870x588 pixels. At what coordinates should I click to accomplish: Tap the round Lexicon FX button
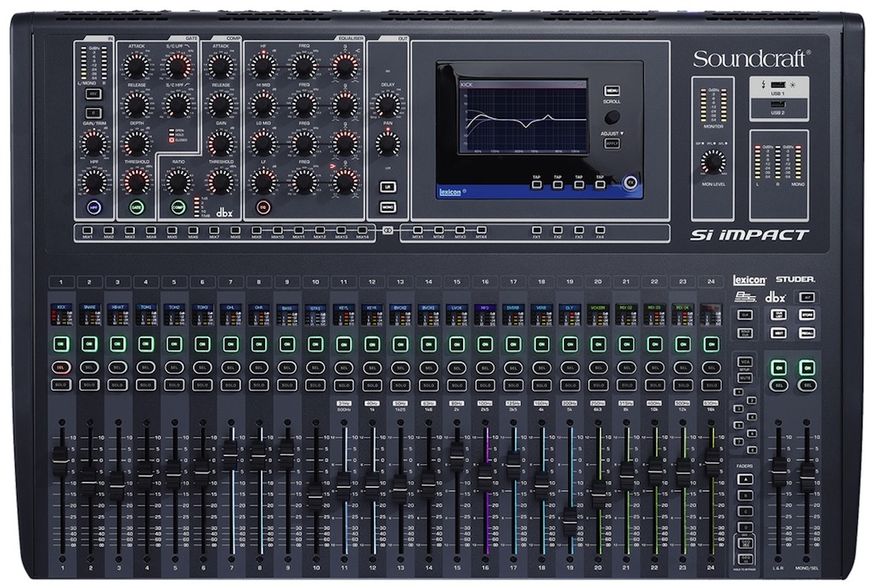click(630, 183)
